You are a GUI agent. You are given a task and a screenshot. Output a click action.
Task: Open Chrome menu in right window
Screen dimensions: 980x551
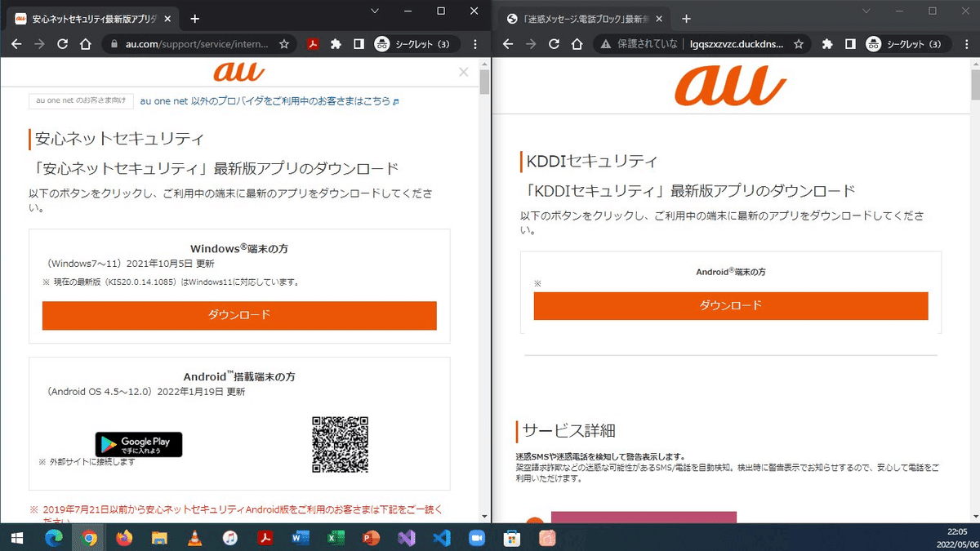pyautogui.click(x=968, y=44)
